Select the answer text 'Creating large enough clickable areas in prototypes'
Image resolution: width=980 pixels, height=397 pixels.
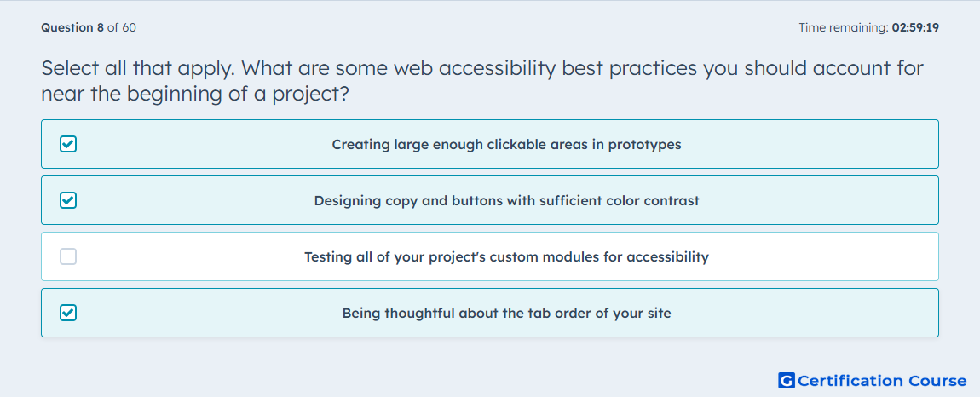(x=506, y=145)
